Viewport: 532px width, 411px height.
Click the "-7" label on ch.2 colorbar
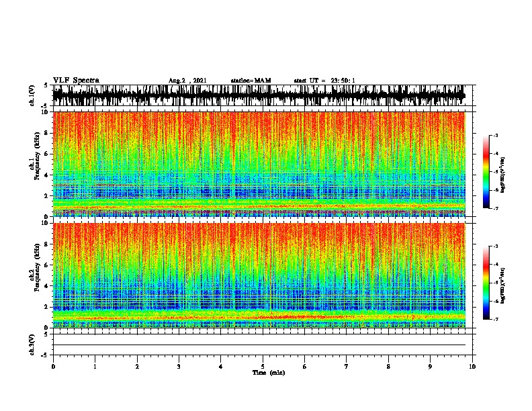[496, 320]
